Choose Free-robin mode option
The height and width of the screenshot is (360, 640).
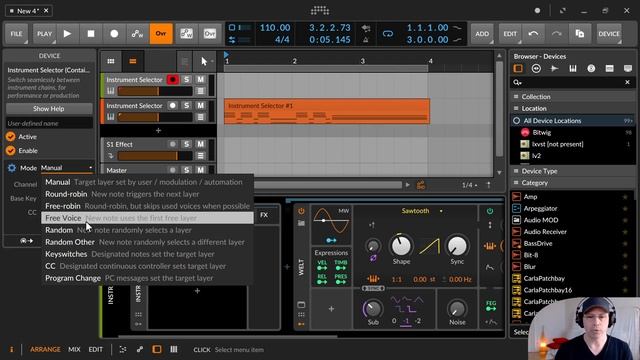(x=147, y=206)
